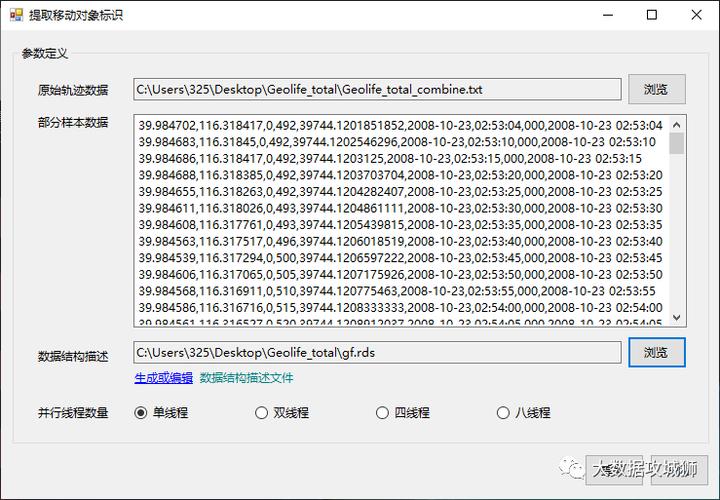Screen dimensions: 720x500
Task: Select the 单线程 radio button
Action: [x=161, y=413]
